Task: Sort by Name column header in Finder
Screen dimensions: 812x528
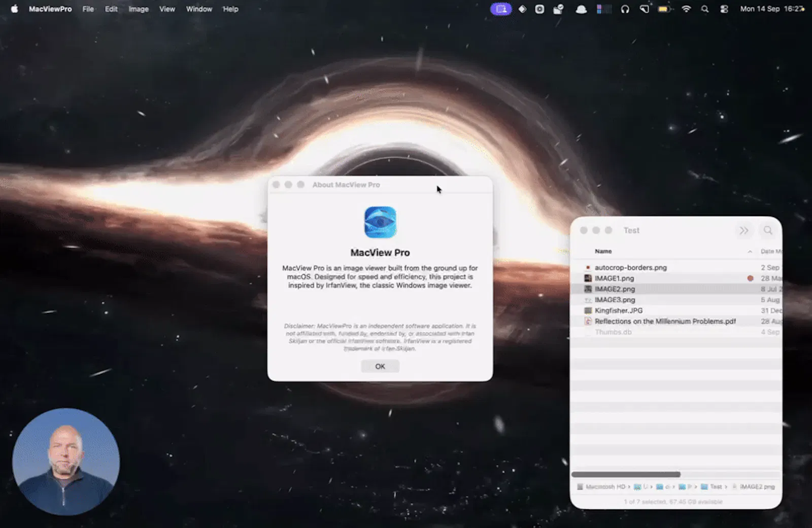Action: click(x=603, y=251)
